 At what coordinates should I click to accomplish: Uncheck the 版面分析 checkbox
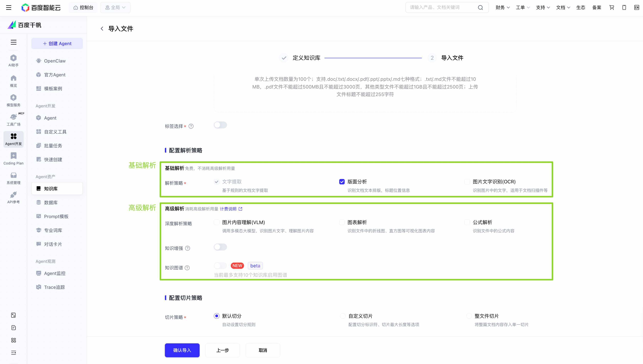(x=342, y=182)
